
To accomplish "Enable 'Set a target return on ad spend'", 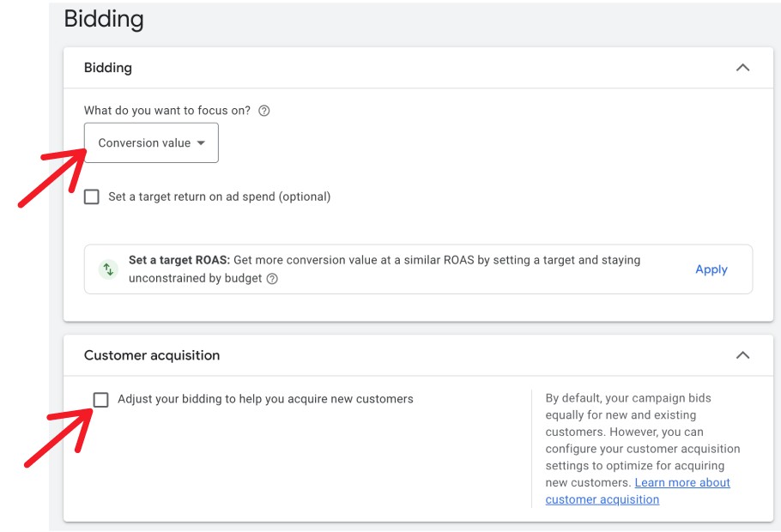I will pos(92,197).
